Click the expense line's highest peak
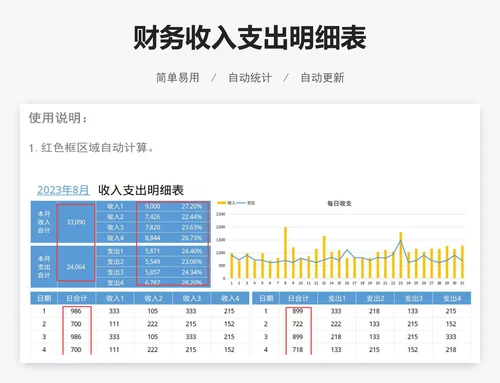 (x=401, y=241)
